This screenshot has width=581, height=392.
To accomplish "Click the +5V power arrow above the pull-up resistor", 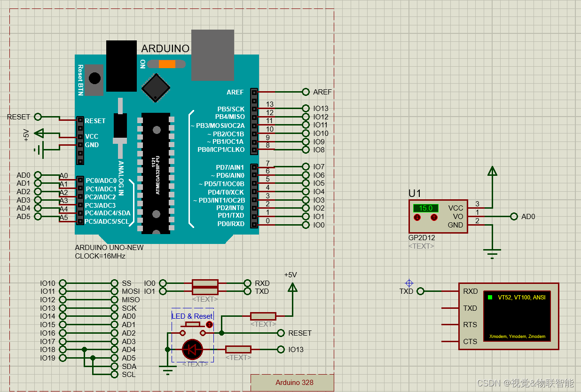I will pyautogui.click(x=292, y=287).
